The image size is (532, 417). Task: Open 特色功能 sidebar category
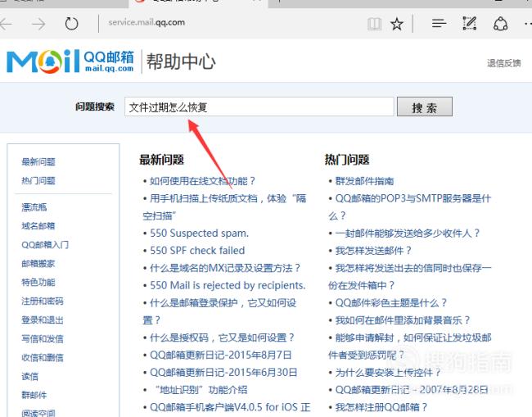(x=38, y=282)
